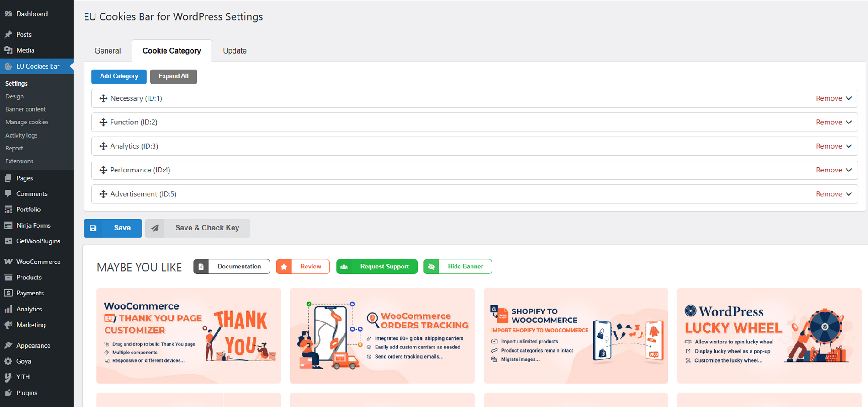This screenshot has width=868, height=407.
Task: Click the Documentation button
Action: click(232, 267)
